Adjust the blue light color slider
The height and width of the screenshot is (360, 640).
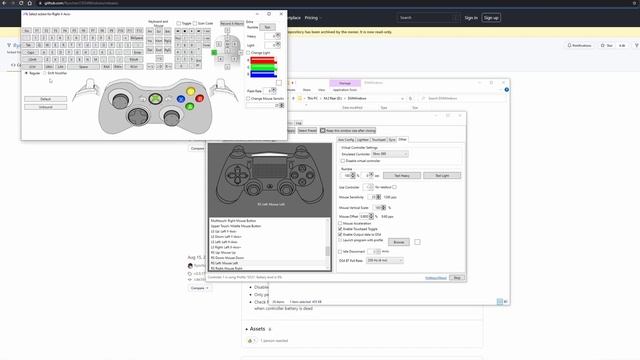pos(264,74)
